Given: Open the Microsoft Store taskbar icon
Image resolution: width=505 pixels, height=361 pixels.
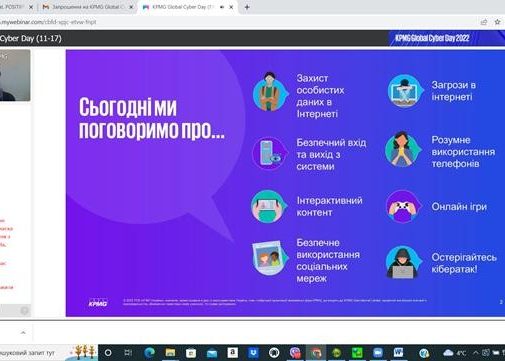Looking at the screenshot, I should (191, 353).
